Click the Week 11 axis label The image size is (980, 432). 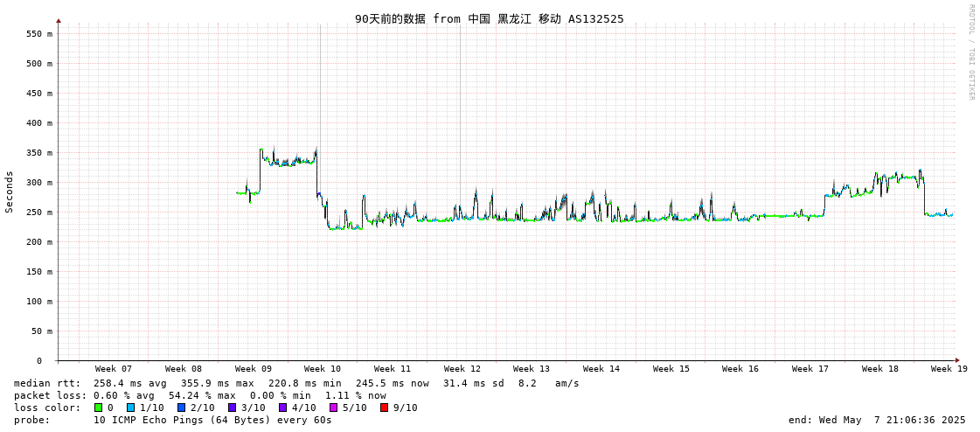(x=393, y=369)
